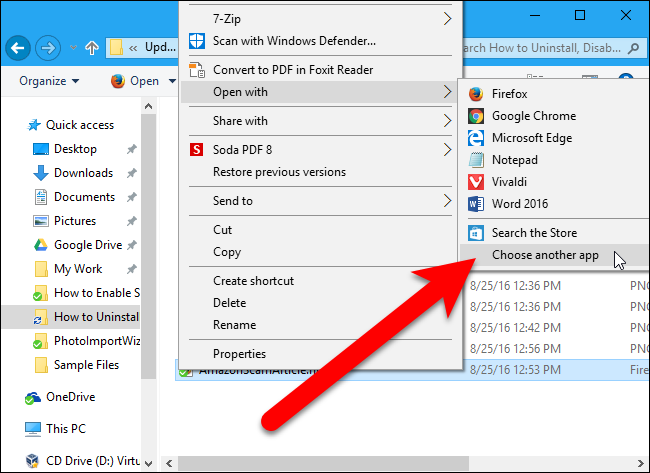This screenshot has width=650, height=473.
Task: Choose Create shortcut
Action: point(320,281)
